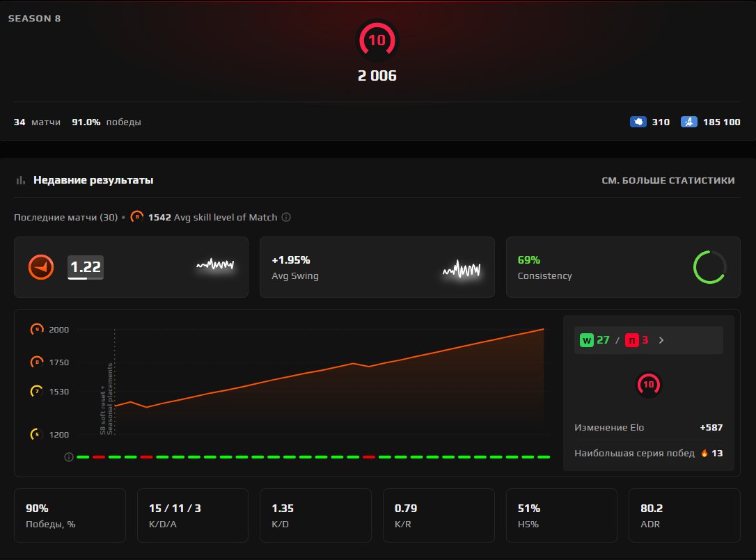Click the last green match result bar

click(544, 457)
